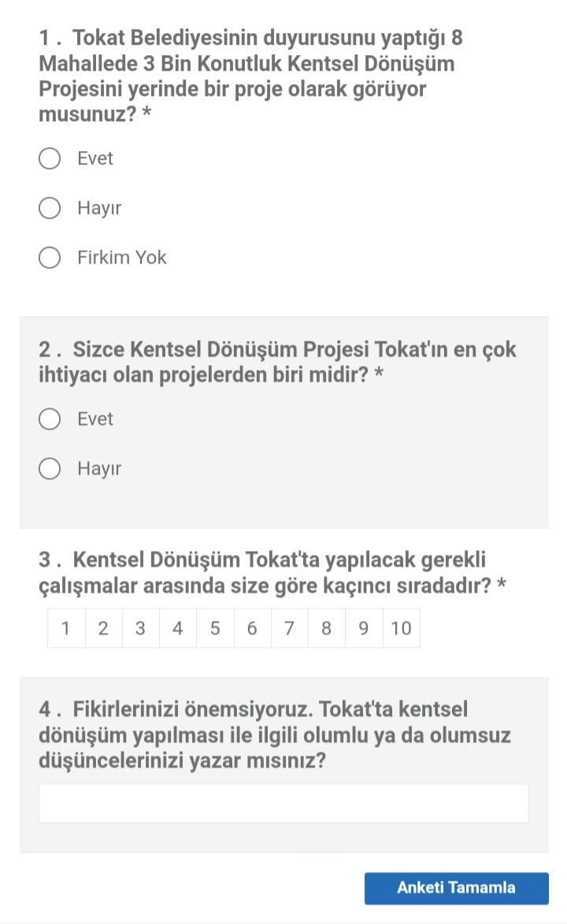Choose 3 on the question 3 scale
The image size is (567, 924).
tap(140, 628)
